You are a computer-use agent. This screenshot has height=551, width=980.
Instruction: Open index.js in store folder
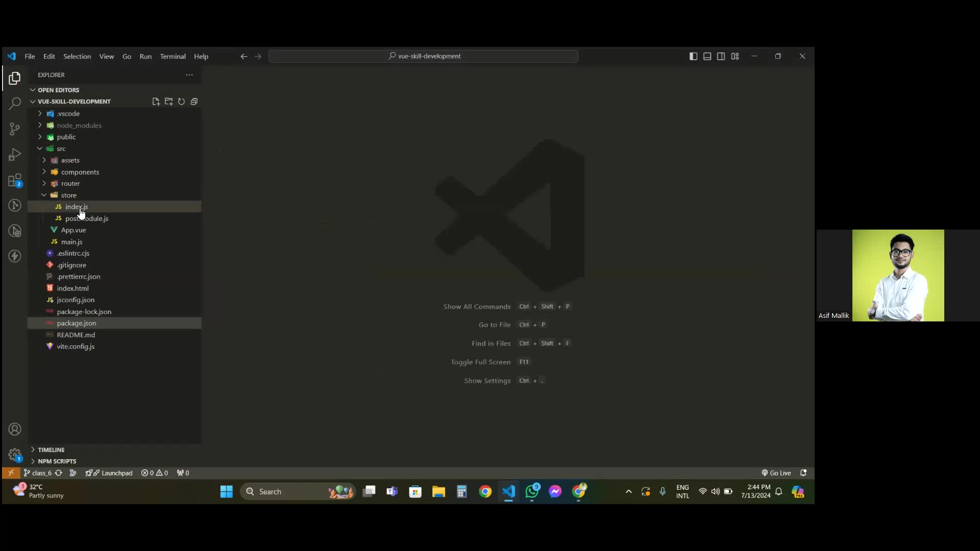pyautogui.click(x=114, y=207)
